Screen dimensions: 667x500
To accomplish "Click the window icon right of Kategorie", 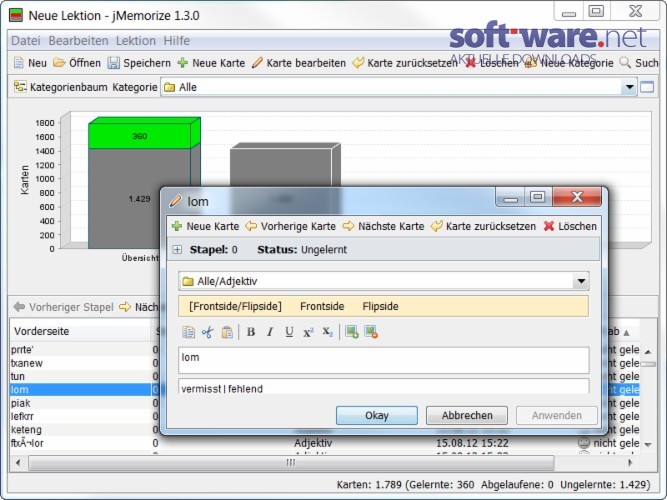I will 647,87.
